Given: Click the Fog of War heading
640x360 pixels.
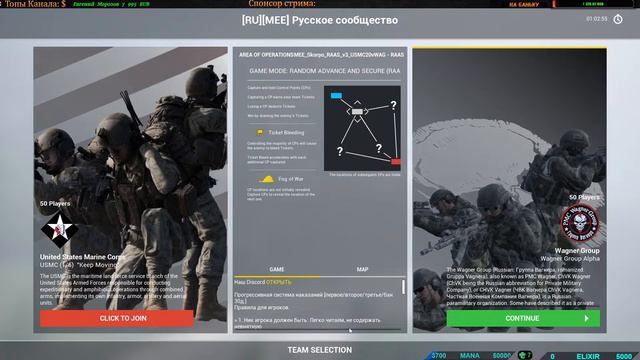Looking at the screenshot, I should 291,179.
